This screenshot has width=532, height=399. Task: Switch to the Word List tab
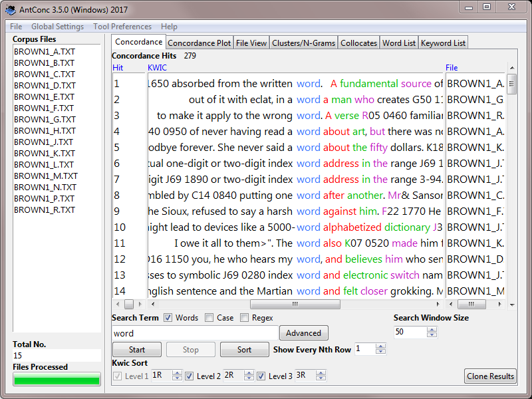399,43
